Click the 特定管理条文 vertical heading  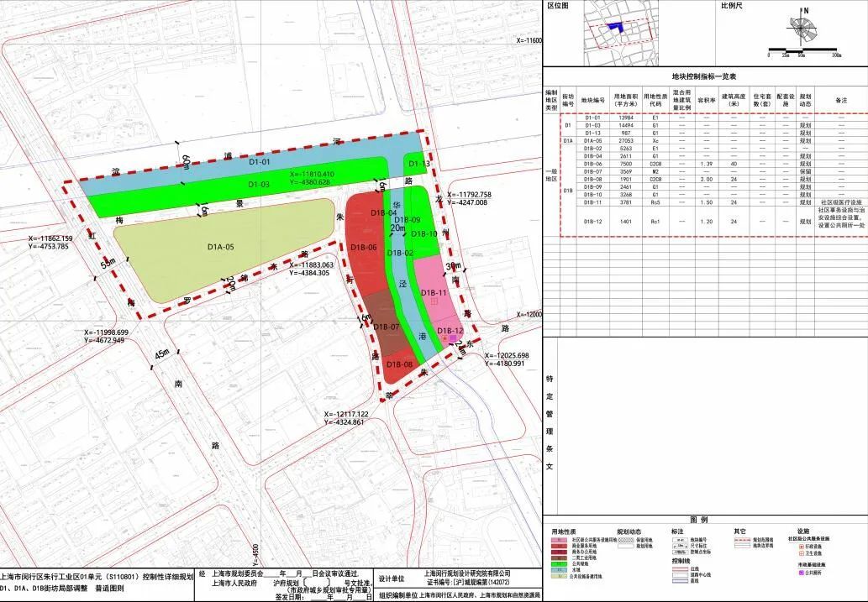click(550, 422)
